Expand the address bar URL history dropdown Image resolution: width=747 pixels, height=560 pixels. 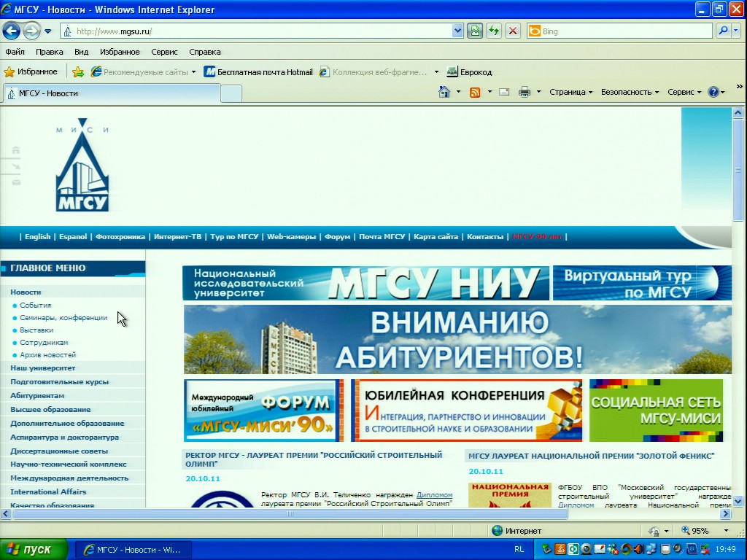[x=457, y=31]
